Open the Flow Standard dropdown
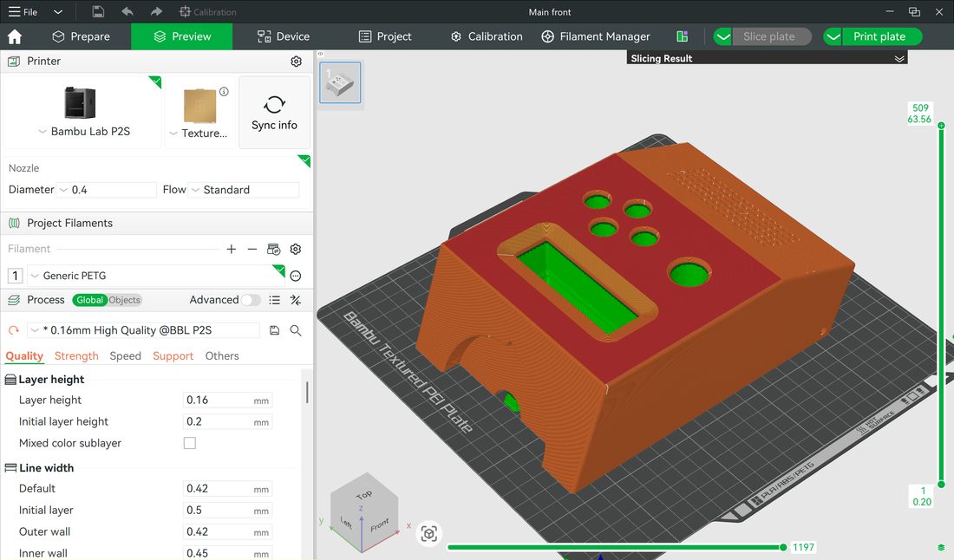This screenshot has height=560, width=954. pyautogui.click(x=244, y=190)
